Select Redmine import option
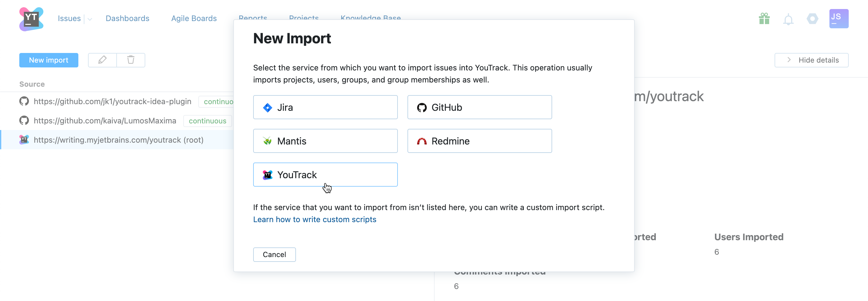 coord(479,141)
